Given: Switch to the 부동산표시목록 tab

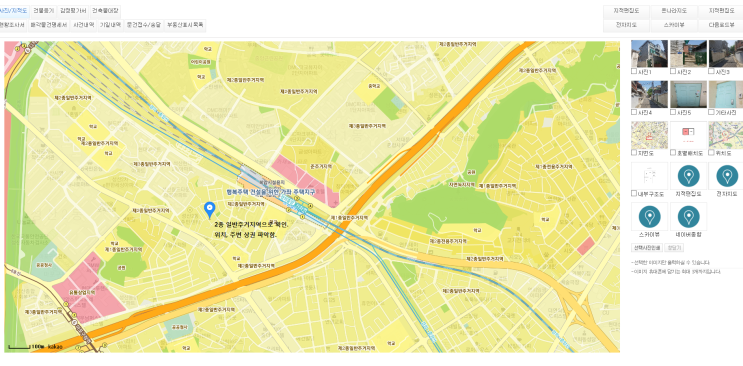Looking at the screenshot, I should tap(185, 25).
